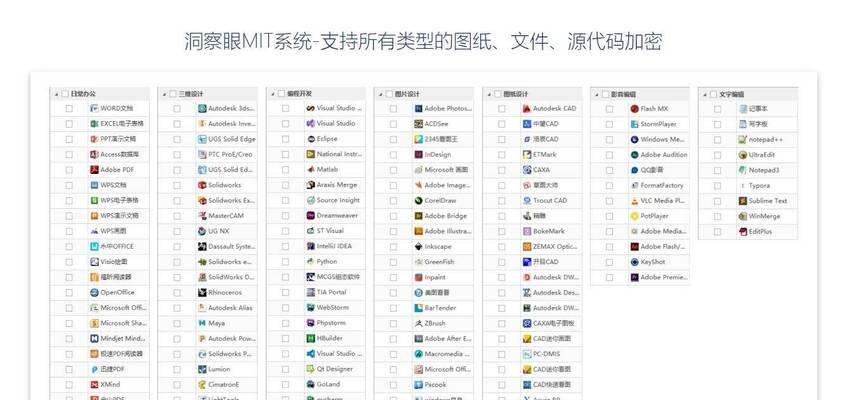847x400 pixels.
Task: Click the Adobe Audition label text
Action: coord(664,155)
